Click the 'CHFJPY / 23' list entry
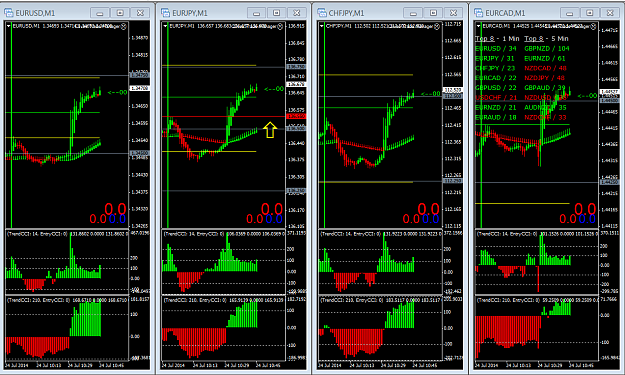This screenshot has height=375, width=625. [x=495, y=68]
